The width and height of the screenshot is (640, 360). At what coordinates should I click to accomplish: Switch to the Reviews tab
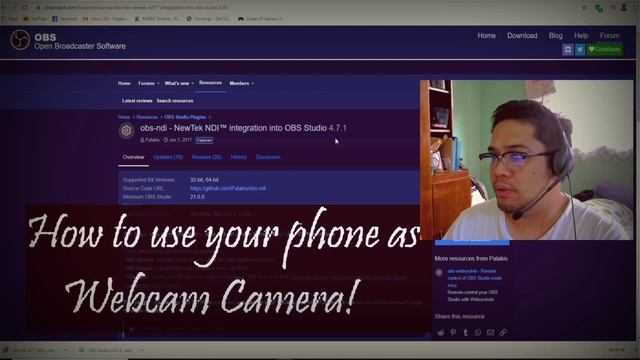[207, 157]
